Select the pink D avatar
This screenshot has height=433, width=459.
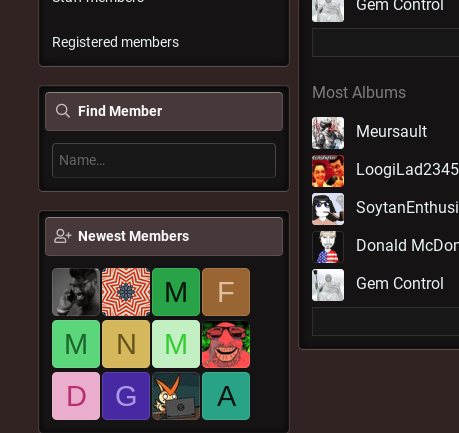[x=76, y=396]
